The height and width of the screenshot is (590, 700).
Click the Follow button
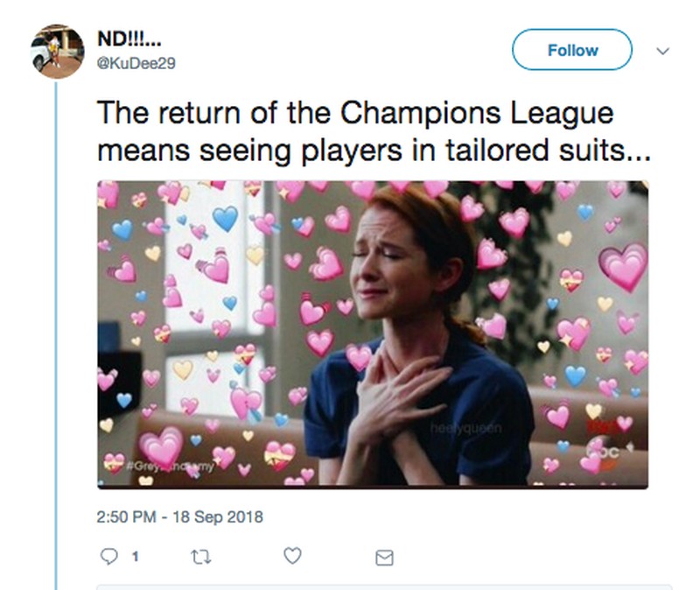point(571,50)
